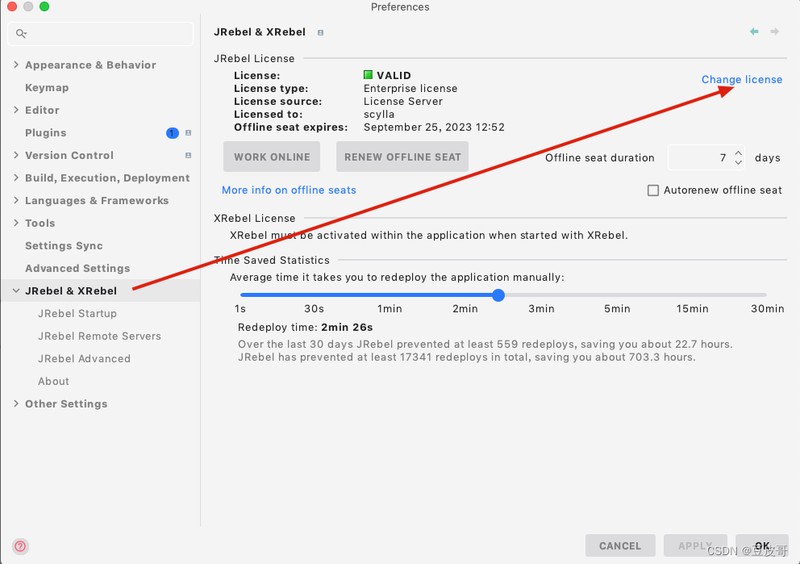Click the redeploy time slider handle

pyautogui.click(x=498, y=295)
